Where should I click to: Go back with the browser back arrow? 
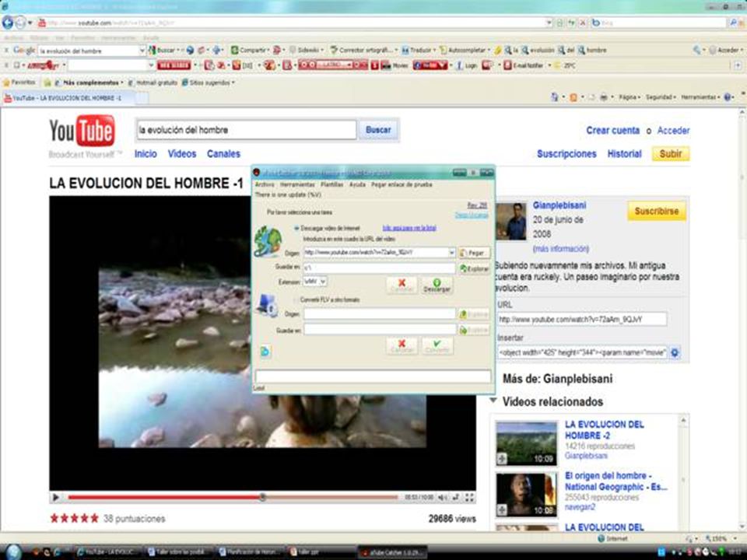[x=8, y=23]
